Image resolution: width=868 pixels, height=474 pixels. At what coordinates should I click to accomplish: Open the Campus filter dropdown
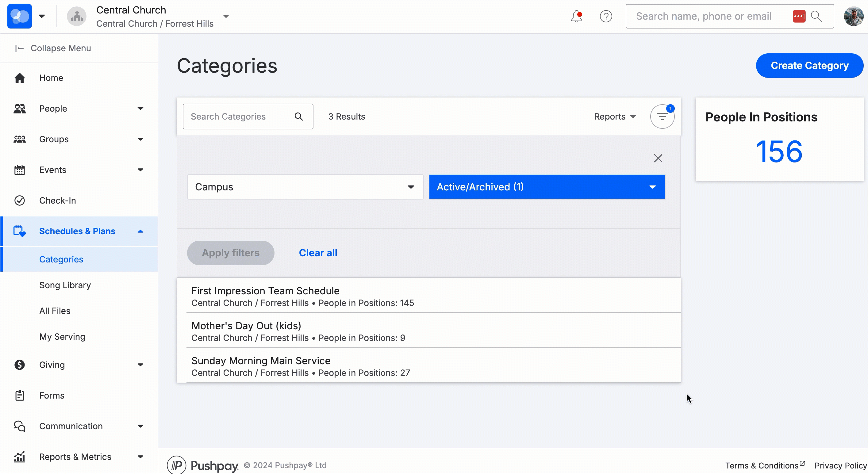[x=305, y=187]
